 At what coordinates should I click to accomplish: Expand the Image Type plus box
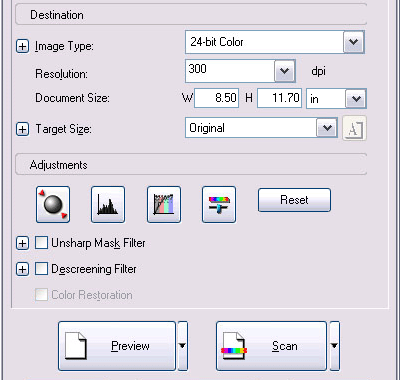point(22,46)
